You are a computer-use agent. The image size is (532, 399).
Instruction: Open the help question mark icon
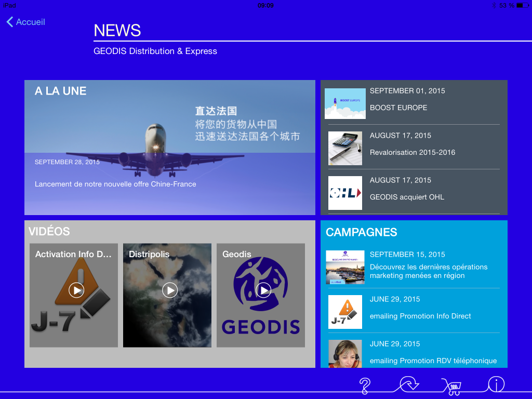point(365,386)
